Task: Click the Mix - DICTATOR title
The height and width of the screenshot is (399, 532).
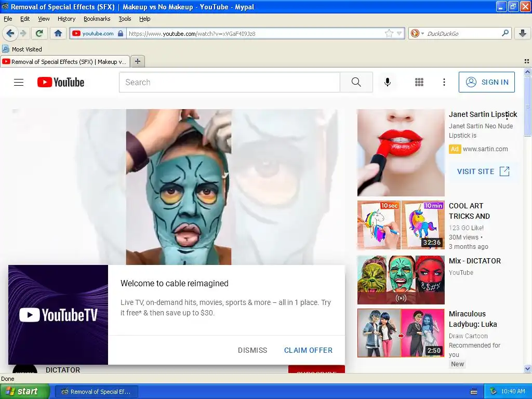Action: 475,261
